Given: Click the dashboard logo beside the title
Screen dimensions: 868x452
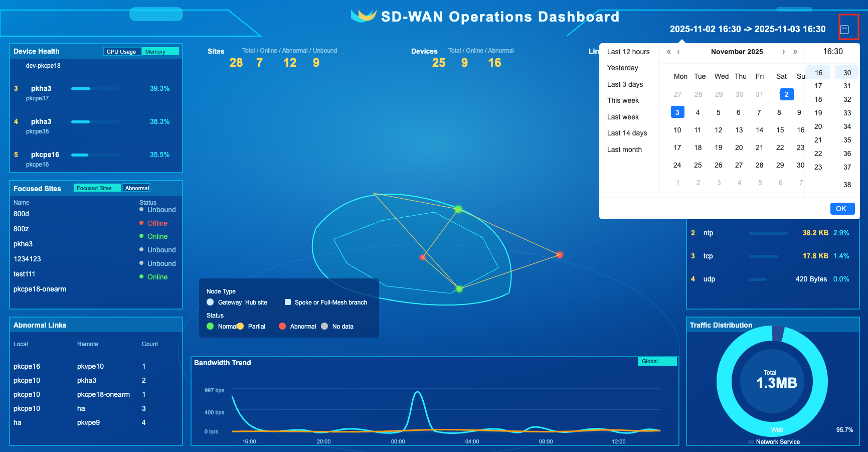Looking at the screenshot, I should [x=364, y=16].
